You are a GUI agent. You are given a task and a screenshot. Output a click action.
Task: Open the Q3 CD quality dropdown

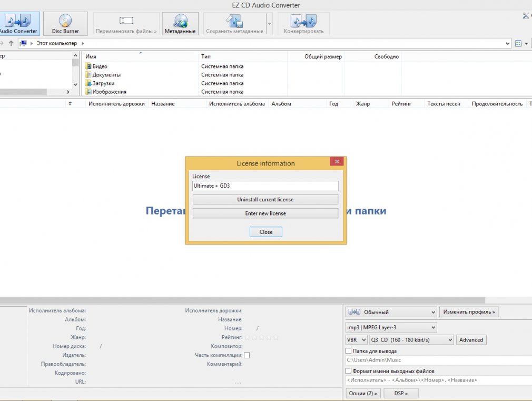pyautogui.click(x=411, y=340)
